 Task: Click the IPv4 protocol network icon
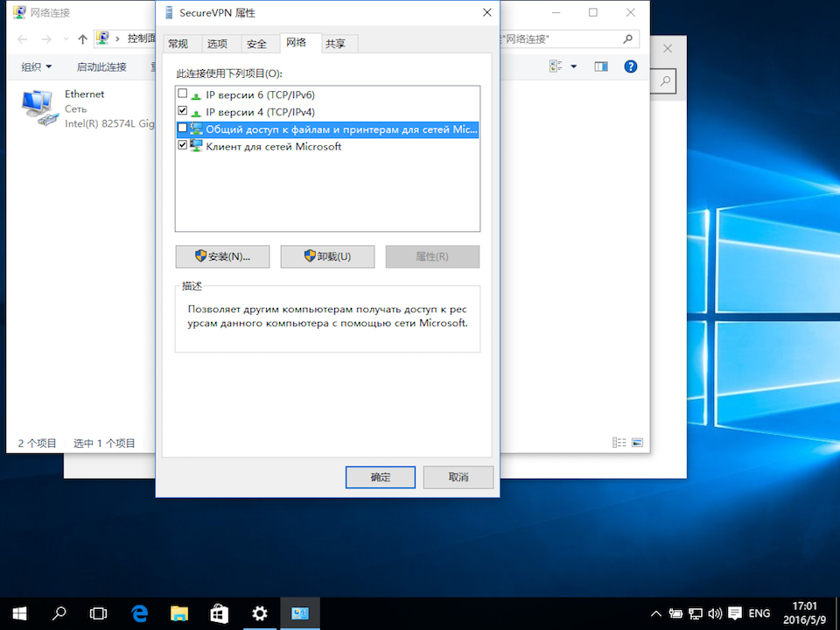(x=196, y=113)
